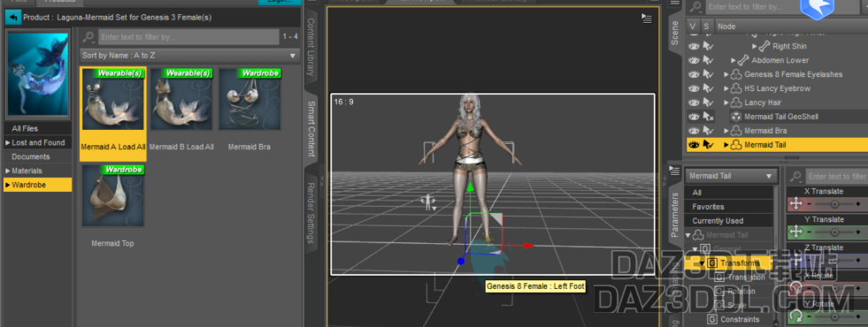Open the Render Settings tab

point(311,212)
